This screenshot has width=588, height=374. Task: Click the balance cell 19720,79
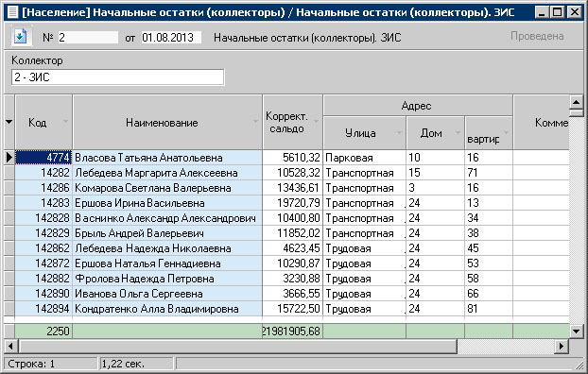pos(292,203)
